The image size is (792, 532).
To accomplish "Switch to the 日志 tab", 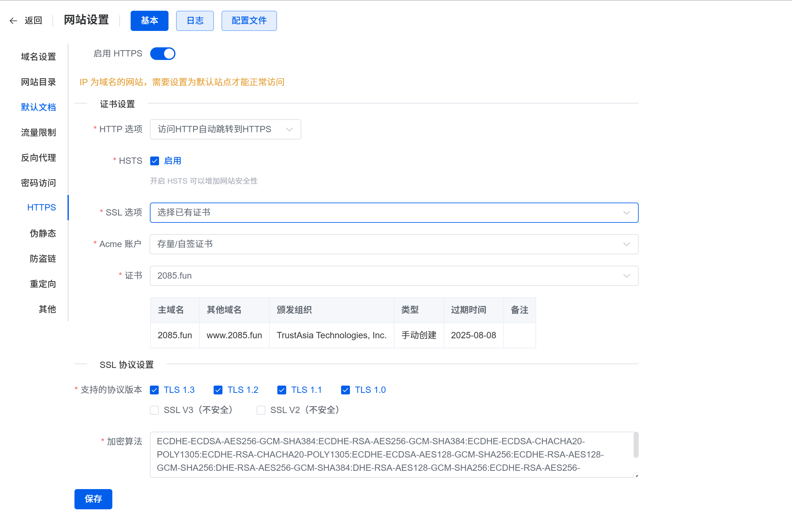I will point(195,21).
